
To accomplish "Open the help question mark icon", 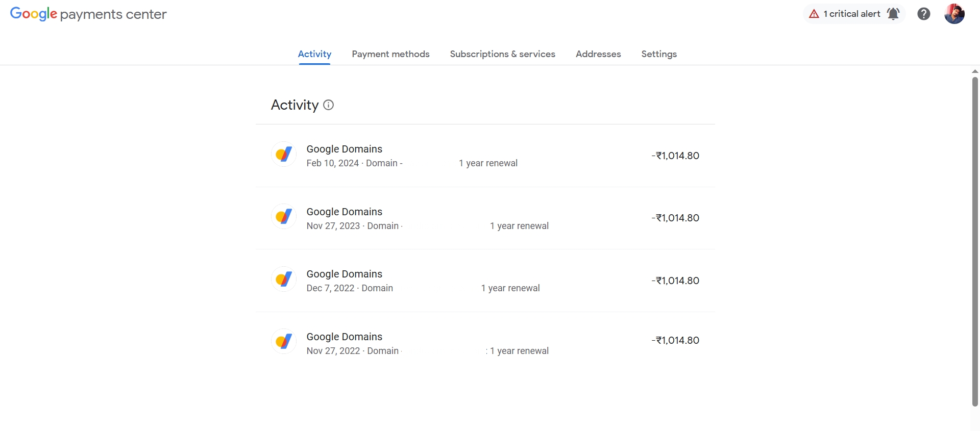I will [923, 14].
